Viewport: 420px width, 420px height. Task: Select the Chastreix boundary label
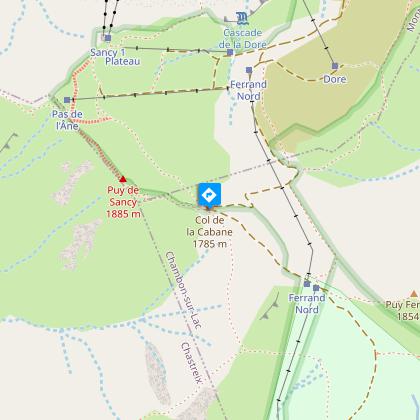point(192,363)
